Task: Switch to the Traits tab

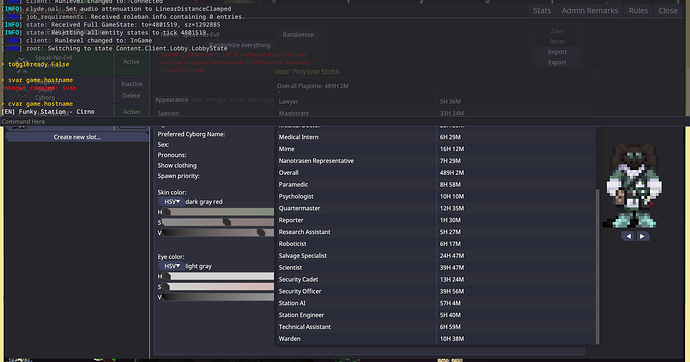Action: point(237,100)
